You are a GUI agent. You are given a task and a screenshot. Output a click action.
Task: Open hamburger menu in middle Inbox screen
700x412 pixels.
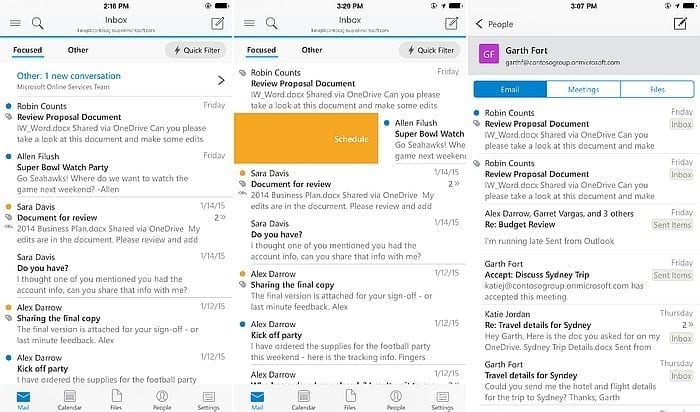[249, 23]
